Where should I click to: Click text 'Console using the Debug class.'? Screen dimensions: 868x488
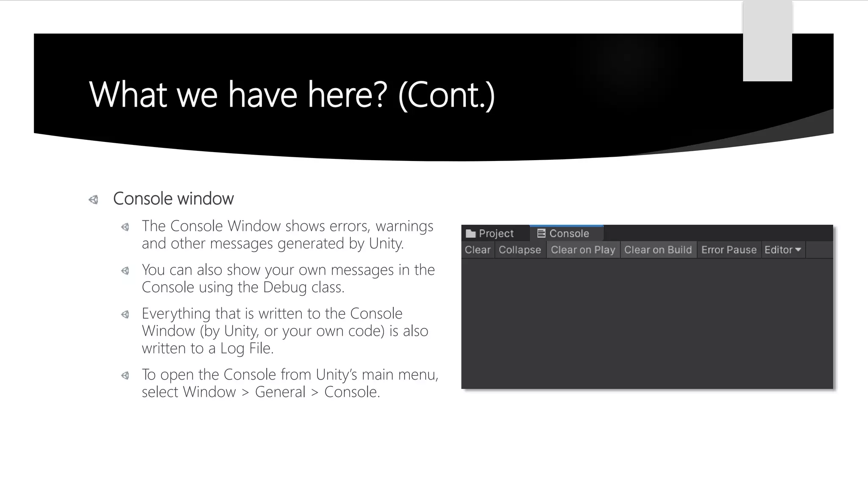(x=243, y=287)
